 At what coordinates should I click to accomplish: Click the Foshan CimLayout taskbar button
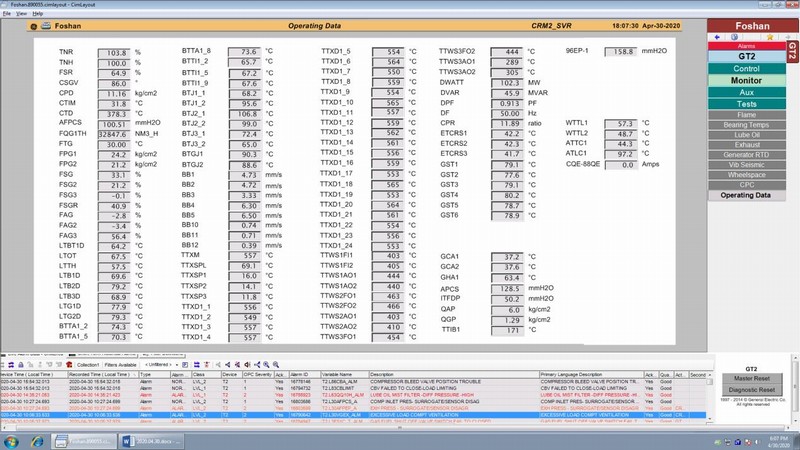point(84,441)
